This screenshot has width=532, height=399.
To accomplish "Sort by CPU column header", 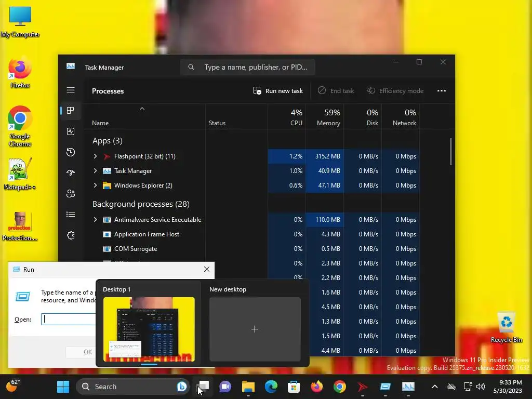I will pos(287,117).
